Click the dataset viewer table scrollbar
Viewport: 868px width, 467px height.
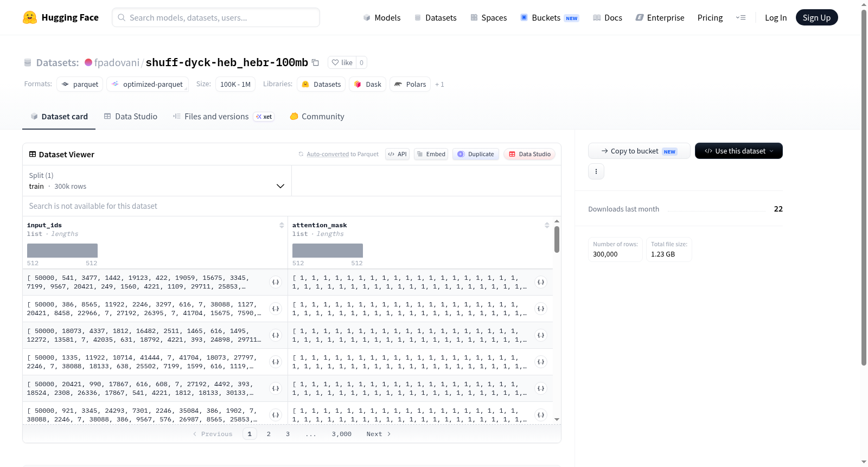(557, 239)
